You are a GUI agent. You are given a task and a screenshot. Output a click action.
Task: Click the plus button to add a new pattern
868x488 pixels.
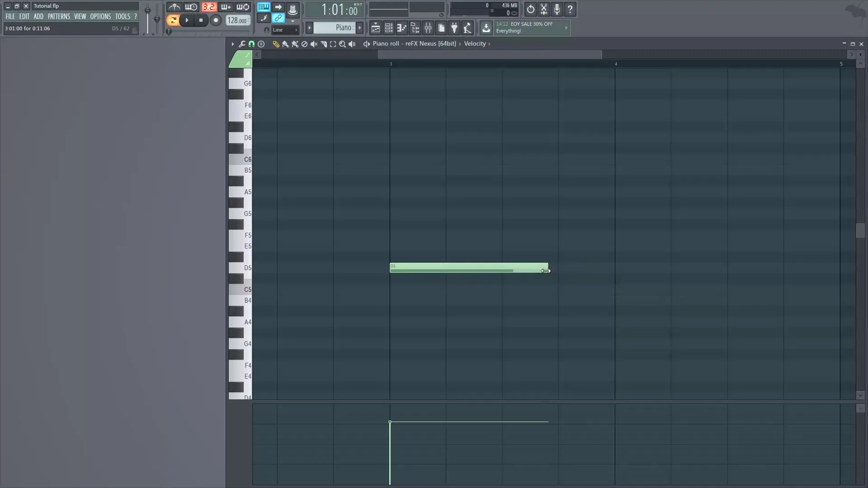coord(359,28)
